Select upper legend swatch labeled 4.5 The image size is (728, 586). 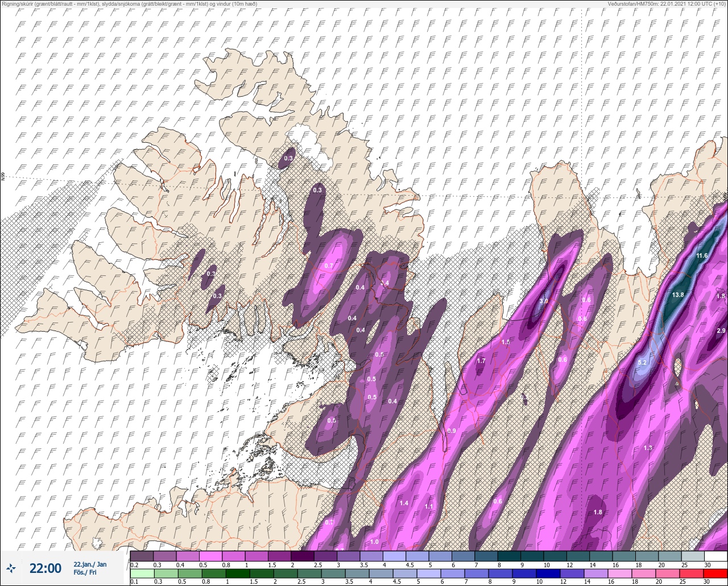(x=417, y=556)
